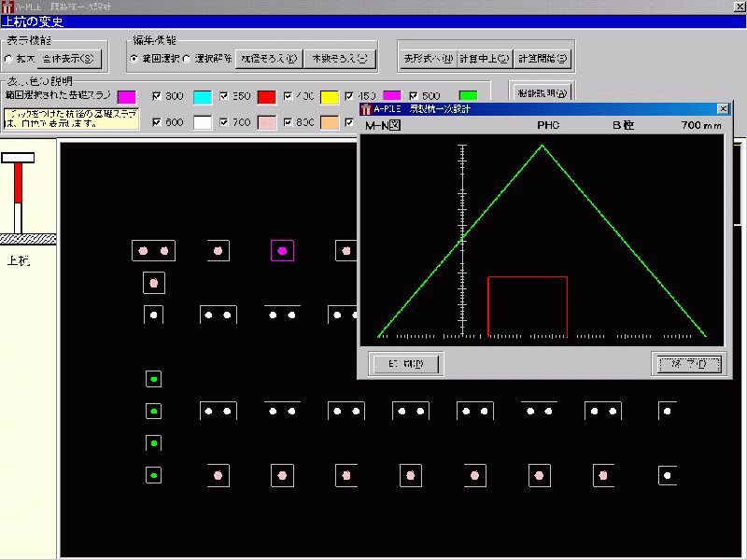This screenshot has height=560, width=747.
Task: Click the A-PILE icon in dialog title bar
Action: [366, 109]
